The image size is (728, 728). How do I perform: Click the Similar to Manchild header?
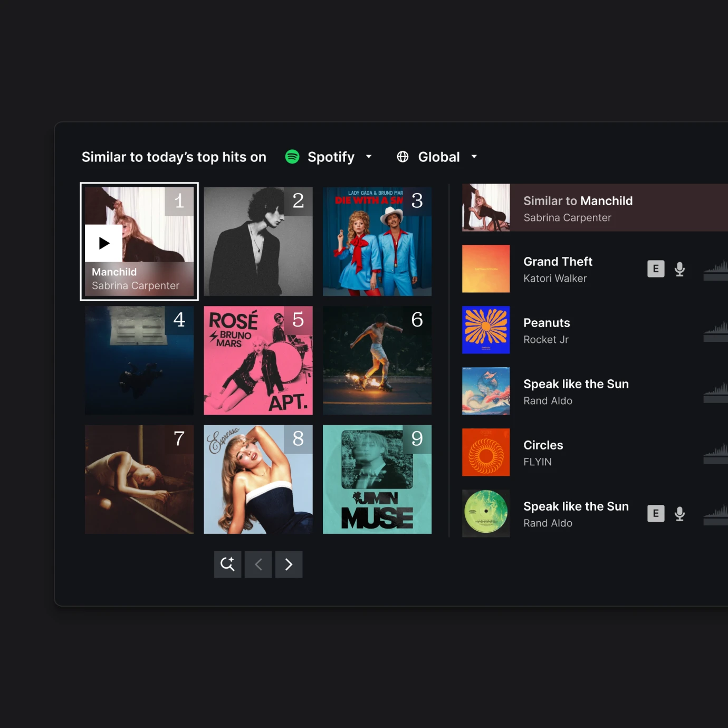pyautogui.click(x=595, y=208)
